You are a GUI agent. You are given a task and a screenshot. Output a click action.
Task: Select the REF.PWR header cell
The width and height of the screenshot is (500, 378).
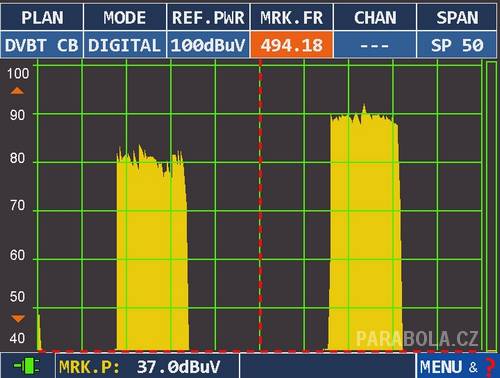click(208, 17)
